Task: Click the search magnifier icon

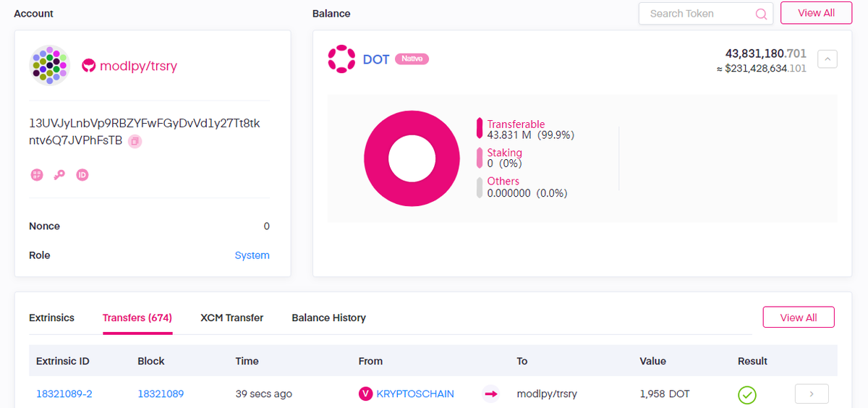Action: click(761, 14)
